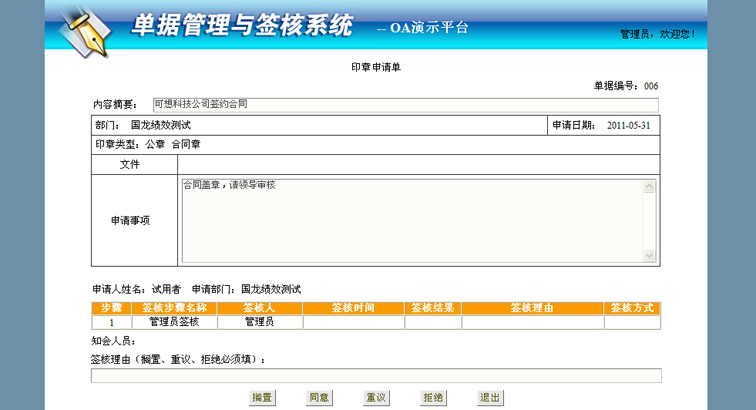Select the 签核步骤名称 column header
The image size is (756, 410).
pyautogui.click(x=174, y=308)
